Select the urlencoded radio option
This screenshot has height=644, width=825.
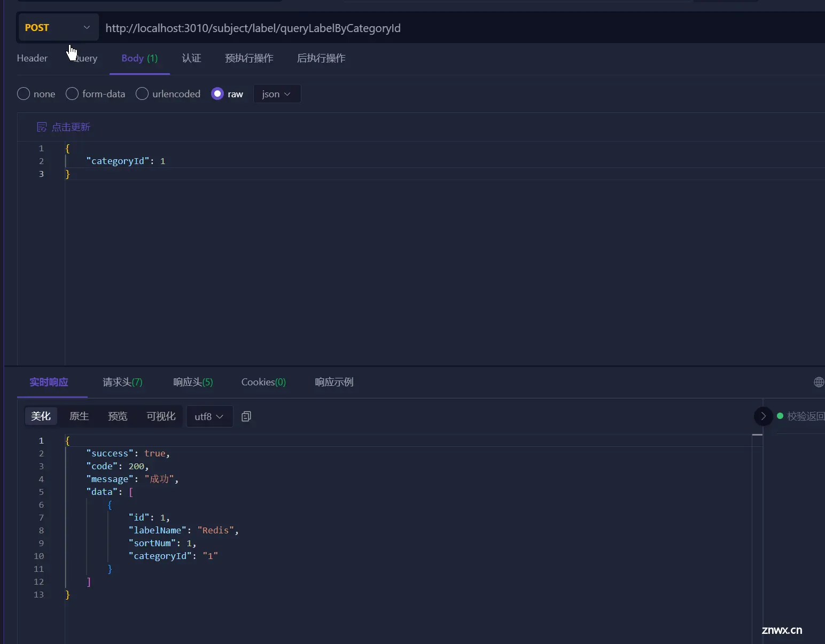(x=142, y=94)
